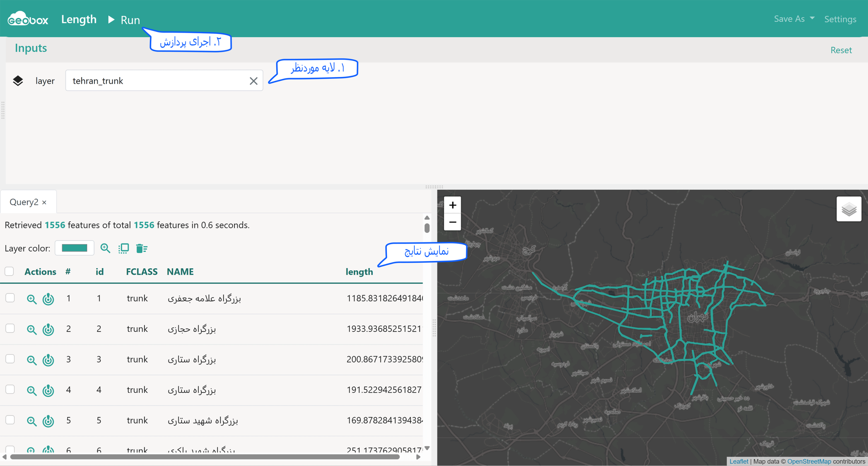Zoom in on the map
The image size is (868, 466).
[452, 205]
